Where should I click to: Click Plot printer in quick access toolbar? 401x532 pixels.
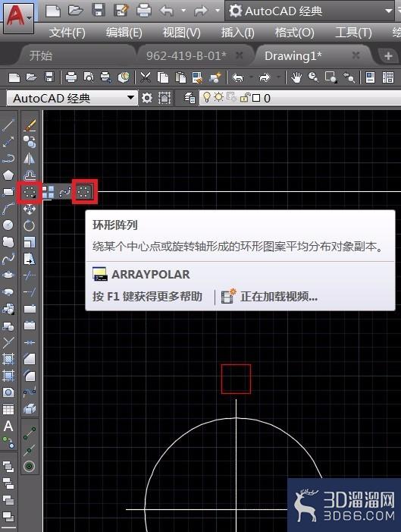tap(144, 11)
